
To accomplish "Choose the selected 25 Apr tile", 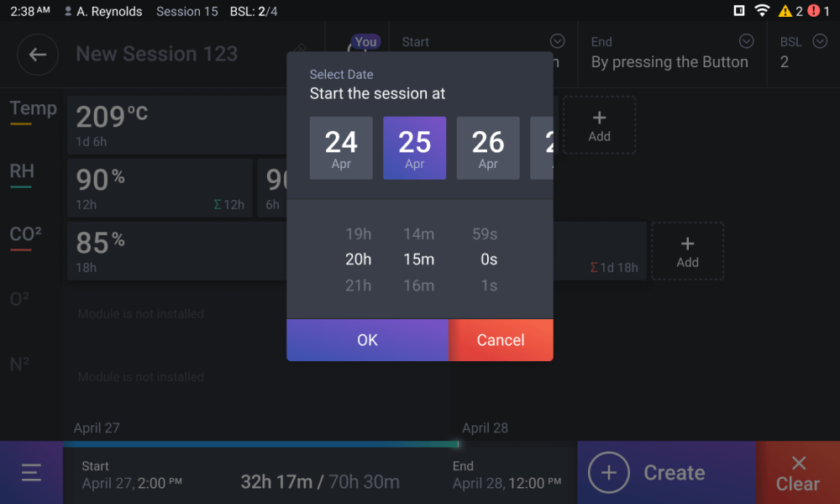I will [x=415, y=148].
